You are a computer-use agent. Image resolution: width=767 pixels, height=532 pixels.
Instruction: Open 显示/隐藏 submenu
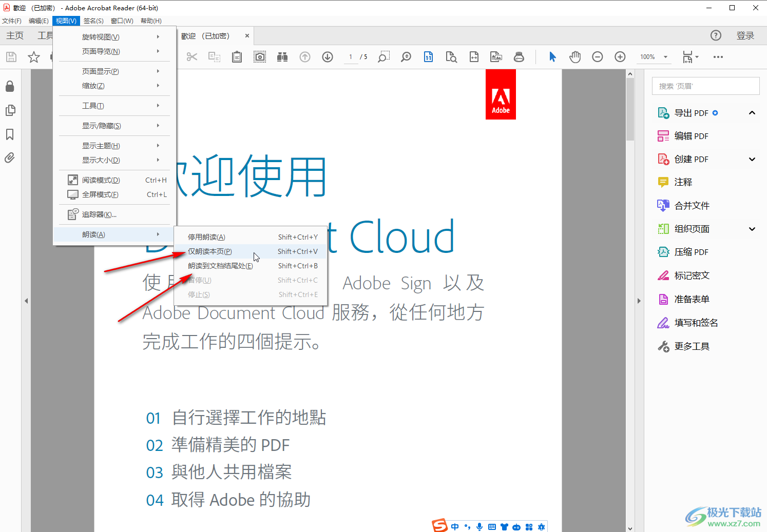point(114,126)
